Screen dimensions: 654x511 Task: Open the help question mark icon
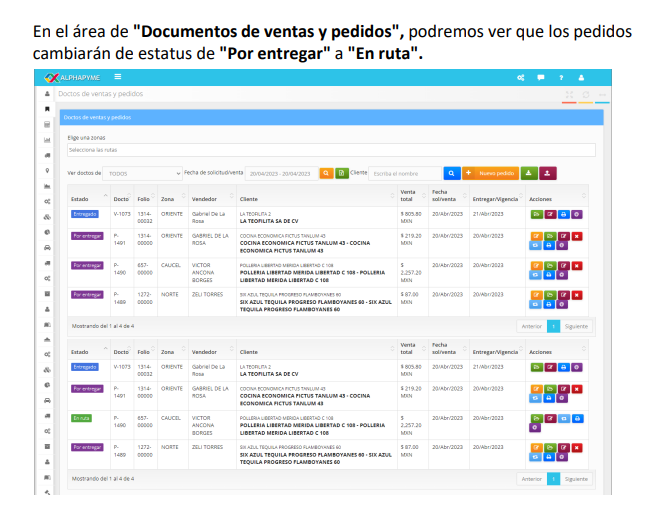561,77
